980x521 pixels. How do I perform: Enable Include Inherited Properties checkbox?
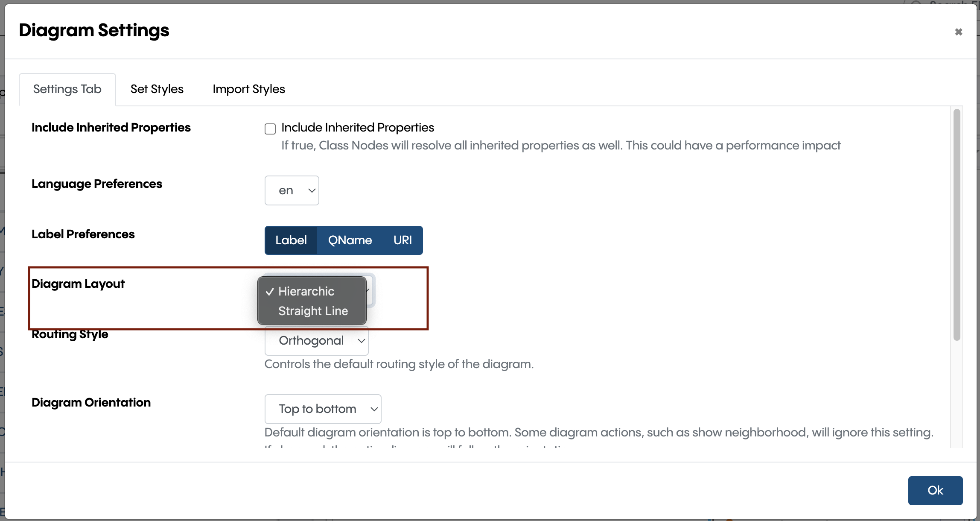click(x=270, y=128)
